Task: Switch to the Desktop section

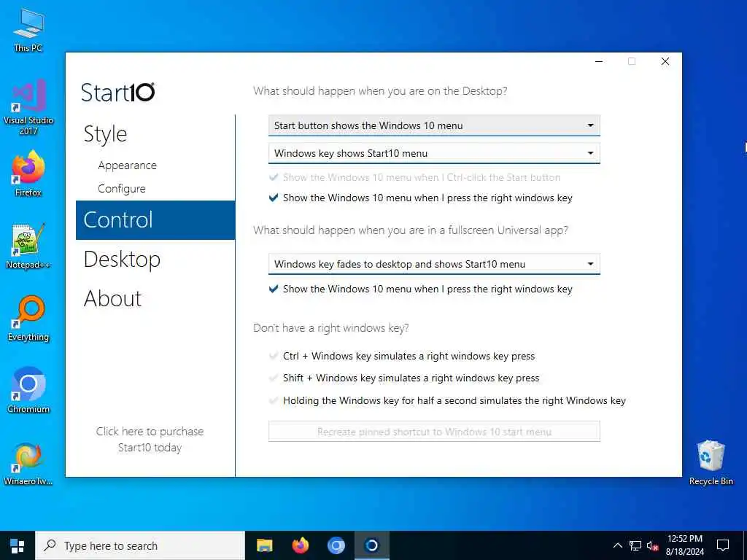Action: [122, 260]
